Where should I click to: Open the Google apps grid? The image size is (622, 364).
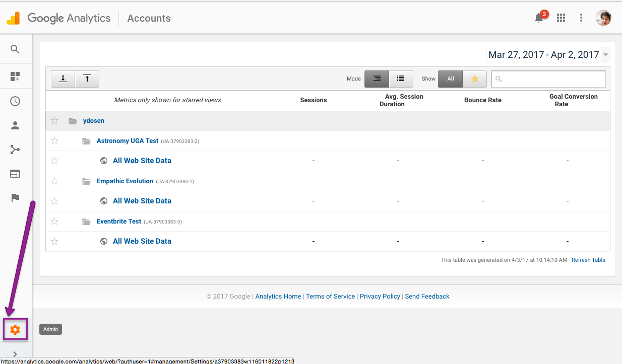point(561,18)
